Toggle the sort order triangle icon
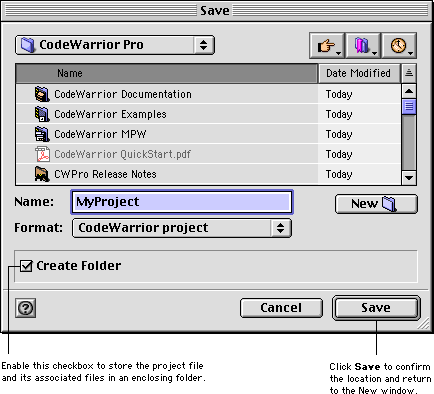The image size is (434, 394). click(x=409, y=73)
